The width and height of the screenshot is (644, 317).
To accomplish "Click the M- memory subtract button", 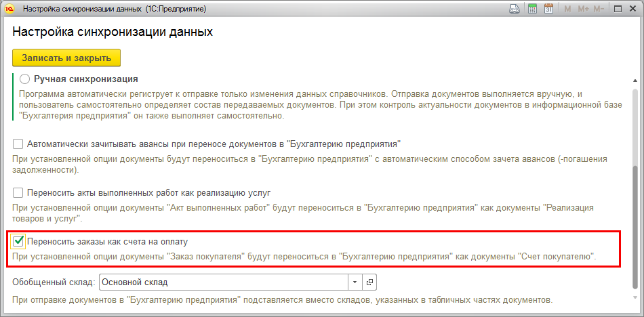I will click(599, 9).
